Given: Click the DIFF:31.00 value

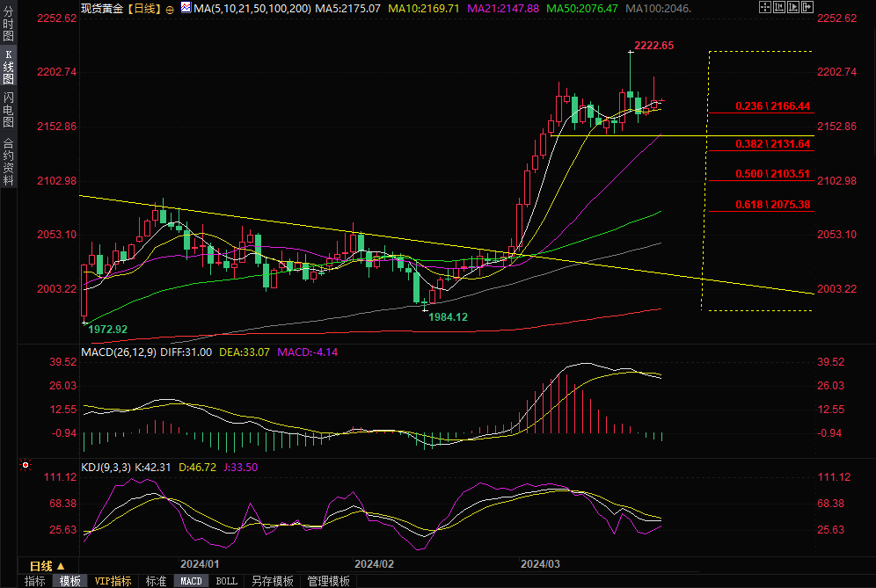Looking at the screenshot, I should pyautogui.click(x=186, y=352).
